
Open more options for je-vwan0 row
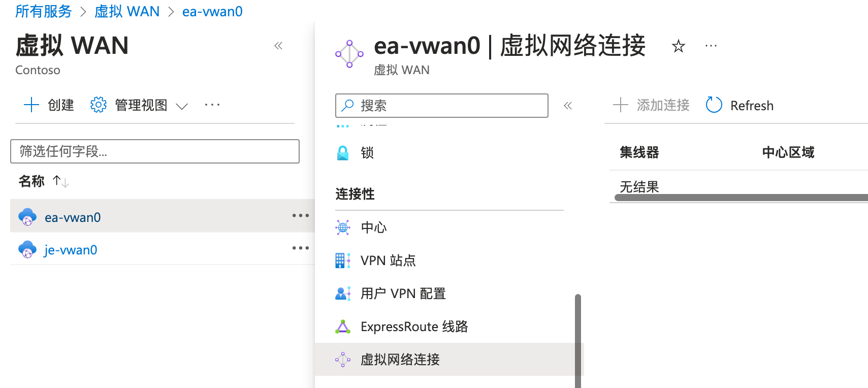[300, 248]
